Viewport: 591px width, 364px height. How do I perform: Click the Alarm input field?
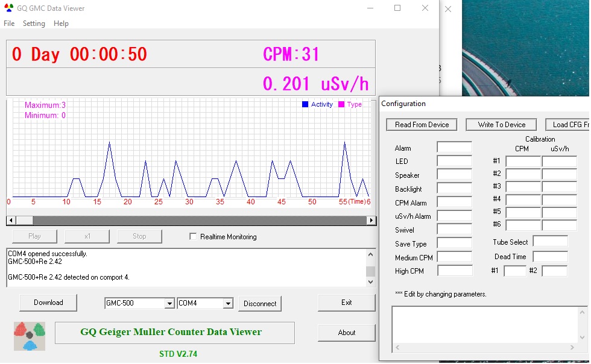454,148
